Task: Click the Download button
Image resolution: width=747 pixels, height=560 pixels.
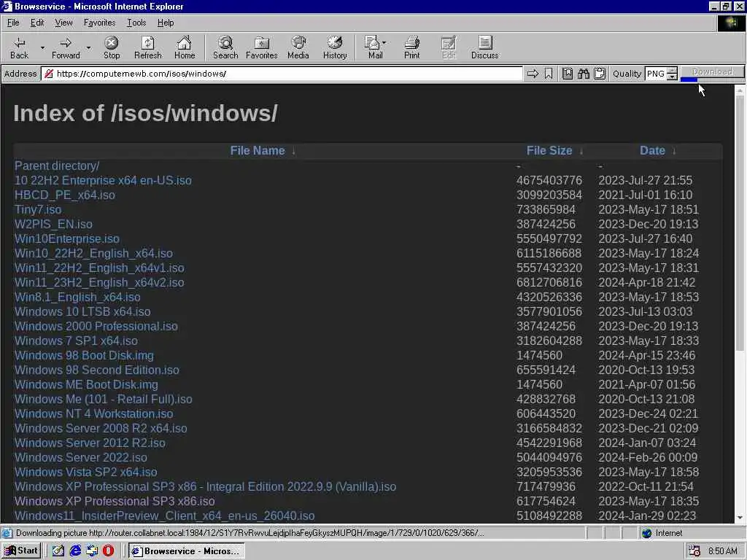Action: coord(712,71)
